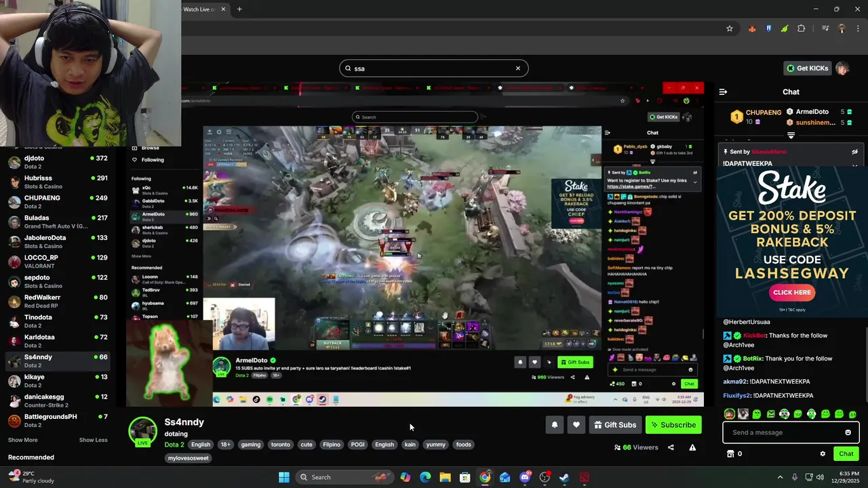
Task: Open the RedWalkerr channel in the sidebar
Action: 57,301
